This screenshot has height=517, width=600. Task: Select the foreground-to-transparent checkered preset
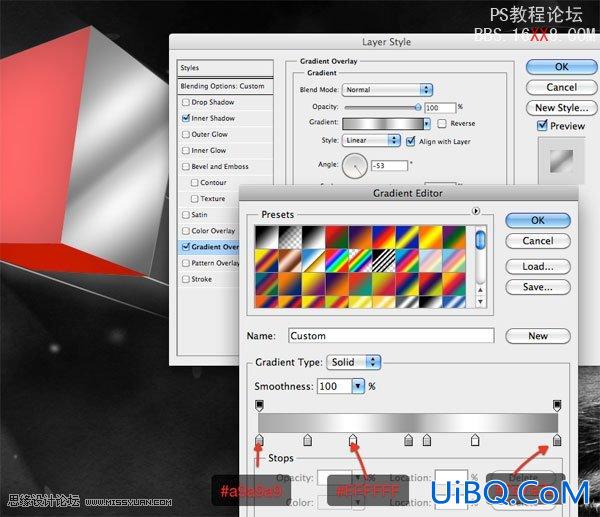pyautogui.click(x=290, y=237)
